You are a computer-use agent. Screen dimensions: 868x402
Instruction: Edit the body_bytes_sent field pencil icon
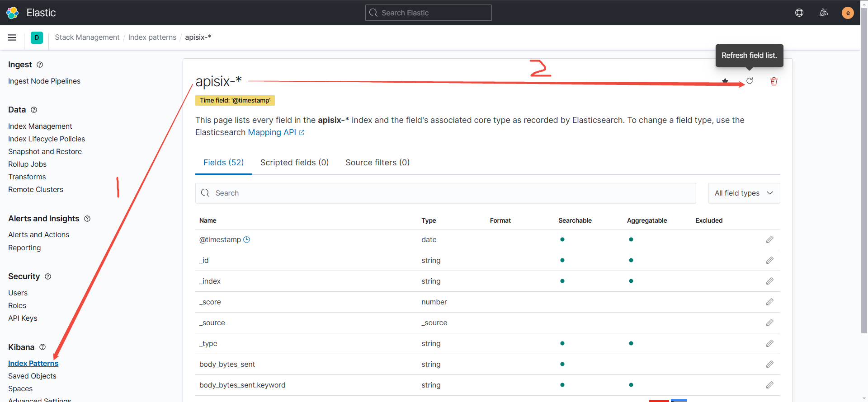[770, 364]
